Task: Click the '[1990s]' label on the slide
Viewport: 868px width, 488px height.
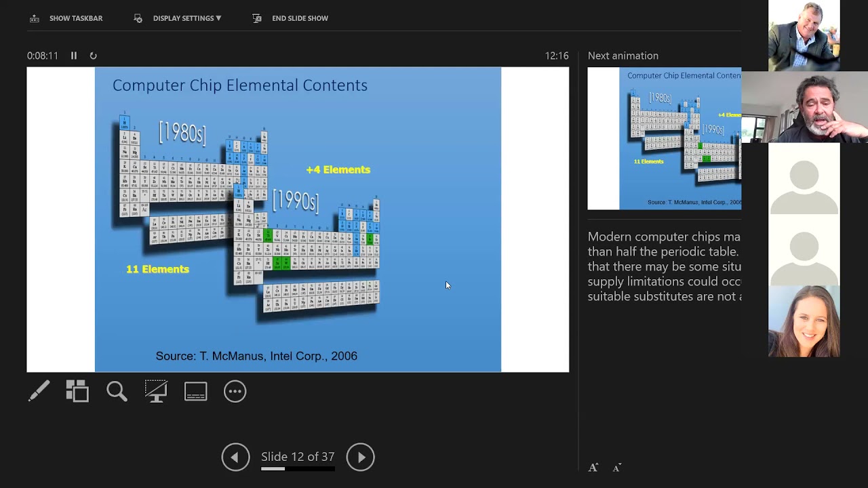Action: pos(296,201)
